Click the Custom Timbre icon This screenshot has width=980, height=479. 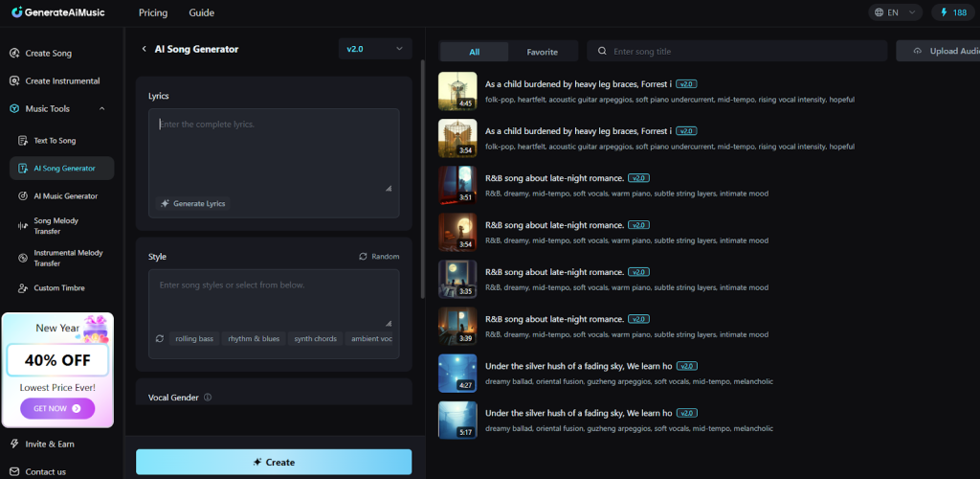[x=21, y=288]
